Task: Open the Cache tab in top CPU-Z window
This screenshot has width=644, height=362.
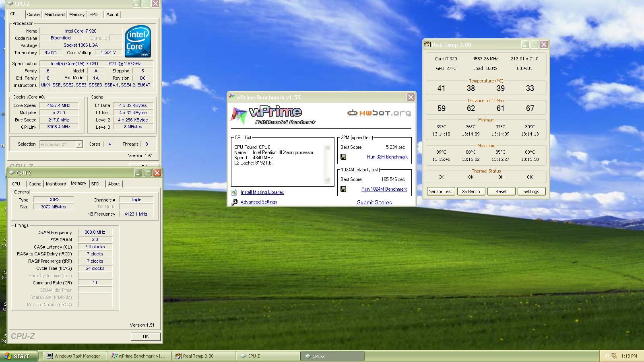Action: 33,14
